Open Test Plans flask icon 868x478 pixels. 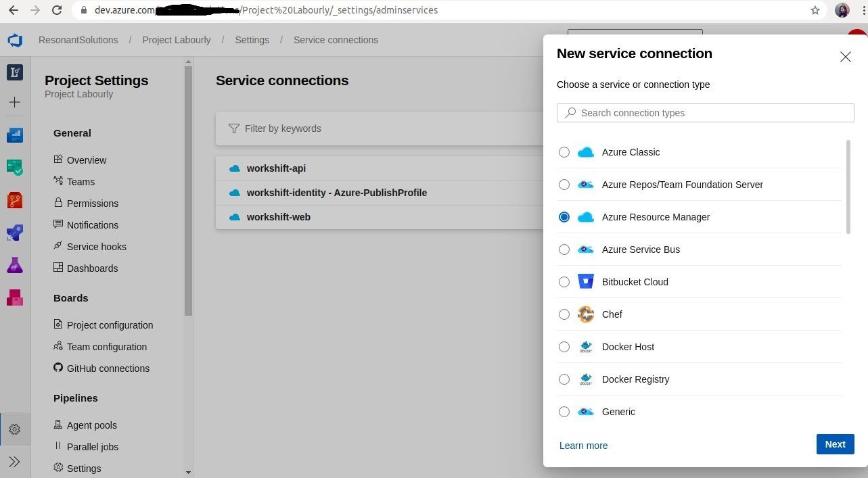tap(15, 266)
